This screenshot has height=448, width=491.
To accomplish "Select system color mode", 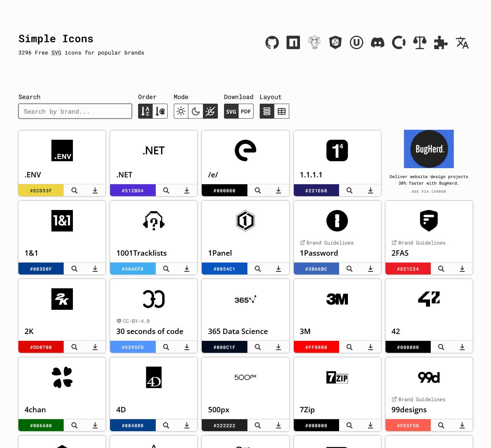I will tap(210, 111).
